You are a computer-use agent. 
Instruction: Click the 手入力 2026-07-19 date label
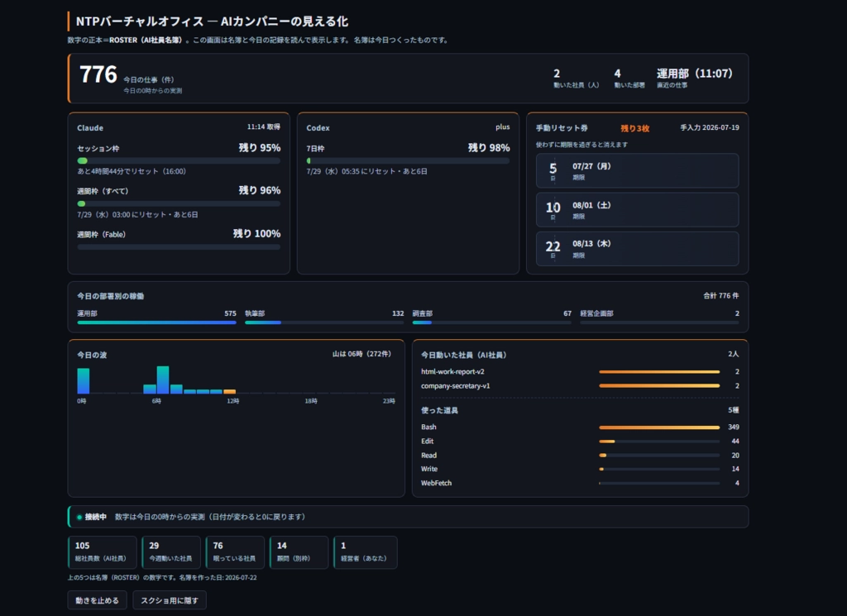click(710, 128)
